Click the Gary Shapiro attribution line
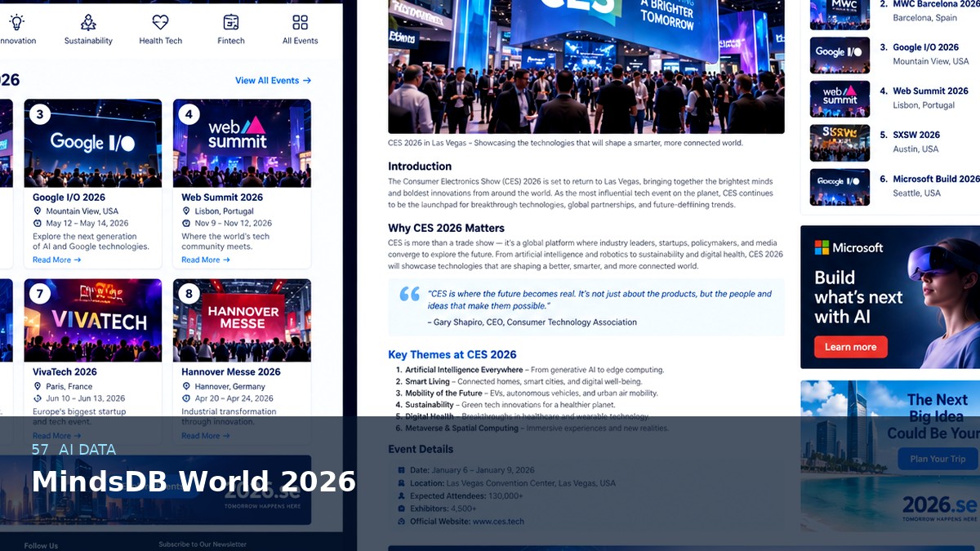Screen dimensions: 980x551 pyautogui.click(x=532, y=322)
